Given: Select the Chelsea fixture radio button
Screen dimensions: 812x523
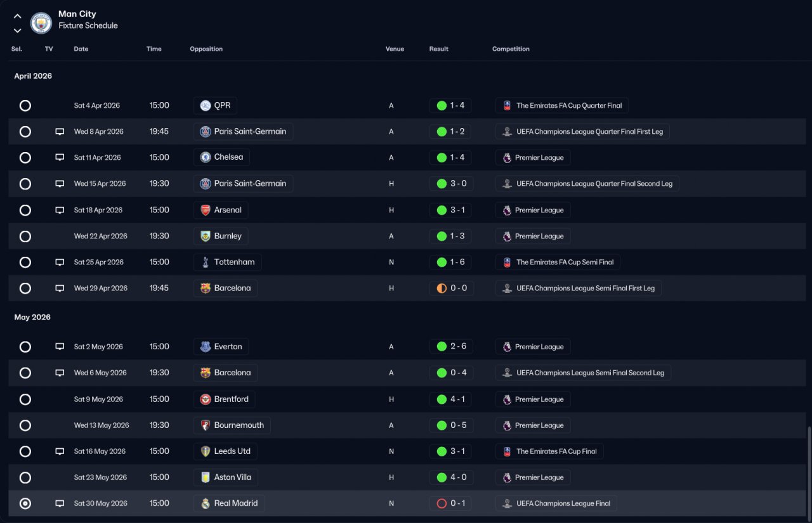Looking at the screenshot, I should (x=25, y=157).
